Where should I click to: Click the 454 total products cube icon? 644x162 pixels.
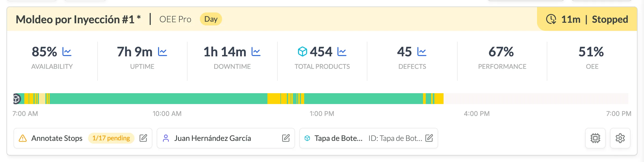(303, 51)
